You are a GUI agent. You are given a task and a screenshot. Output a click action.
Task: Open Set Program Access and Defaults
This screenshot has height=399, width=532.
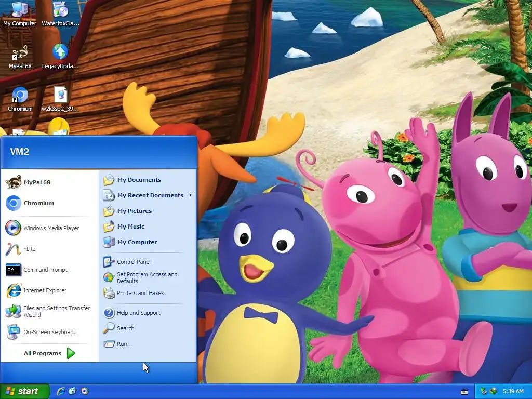pyautogui.click(x=148, y=277)
